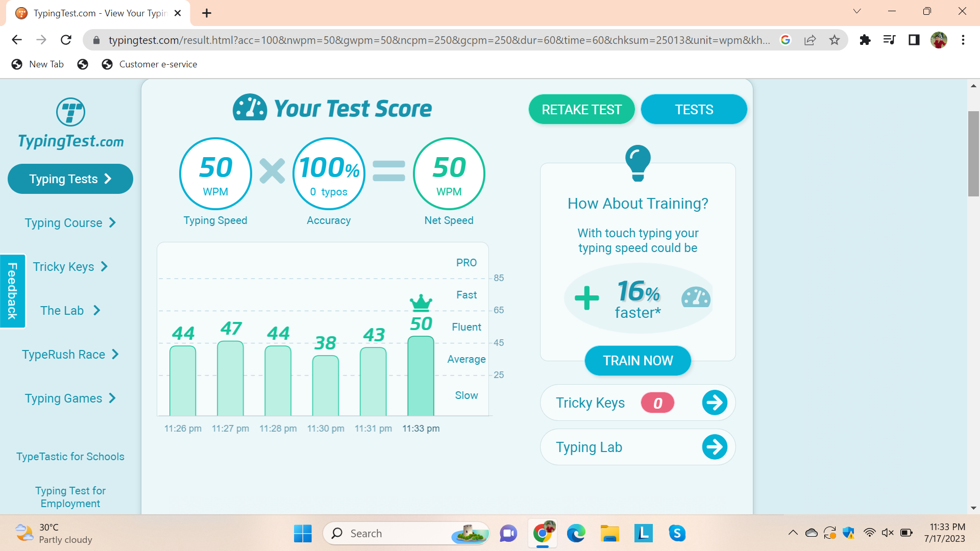Click the RETAKE TEST button

tap(581, 110)
